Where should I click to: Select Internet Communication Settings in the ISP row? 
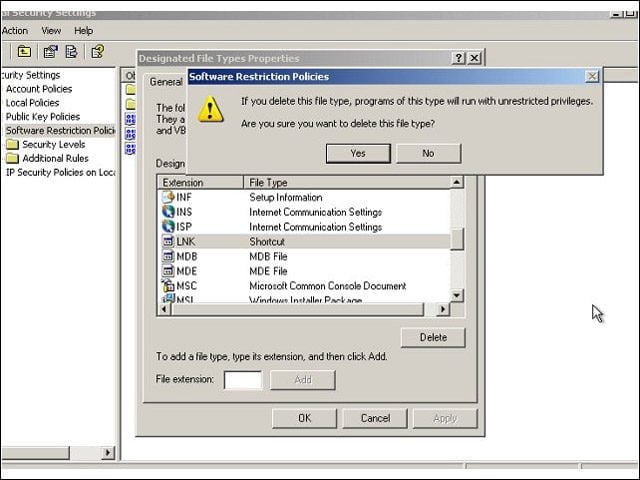pos(316,227)
